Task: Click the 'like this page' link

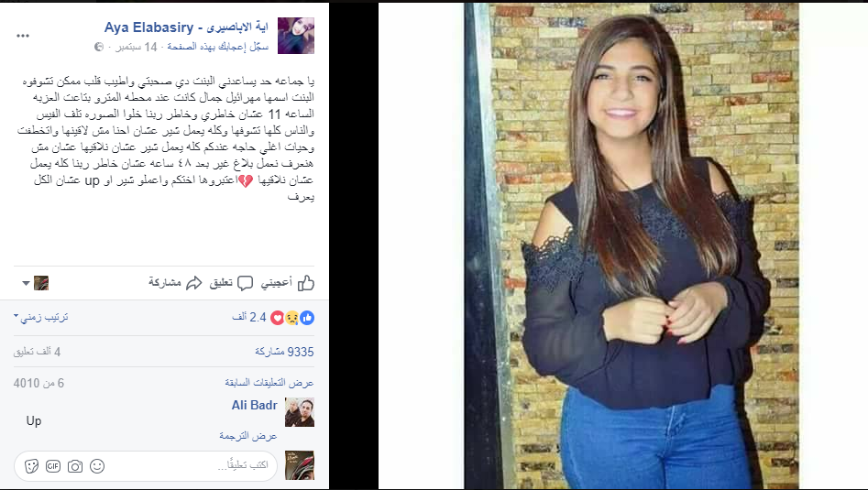Action: (x=217, y=47)
